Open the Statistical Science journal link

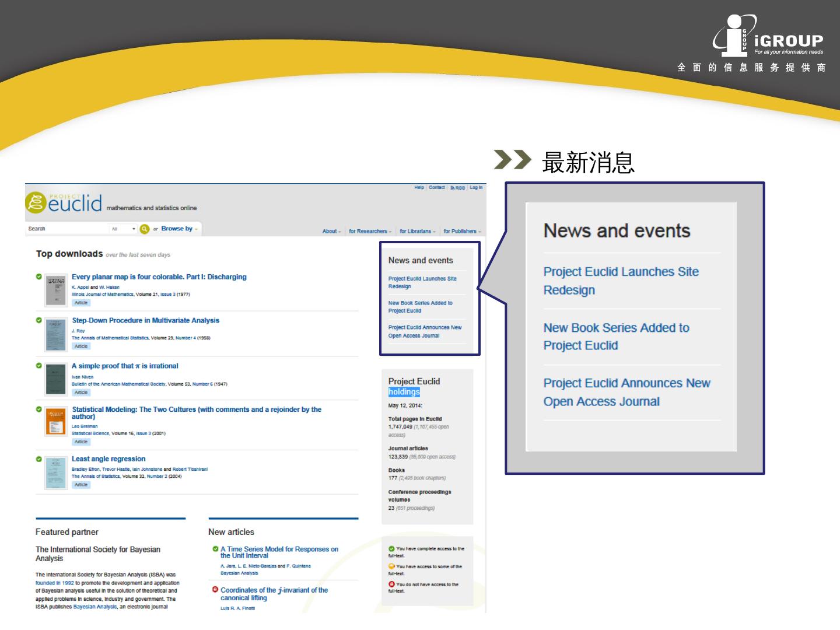point(90,433)
